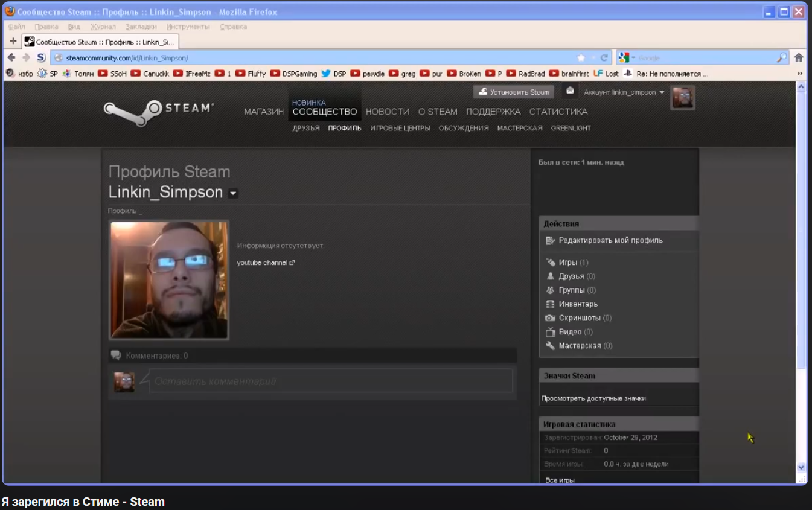Click the search magnifier icon in the search box

click(x=782, y=57)
